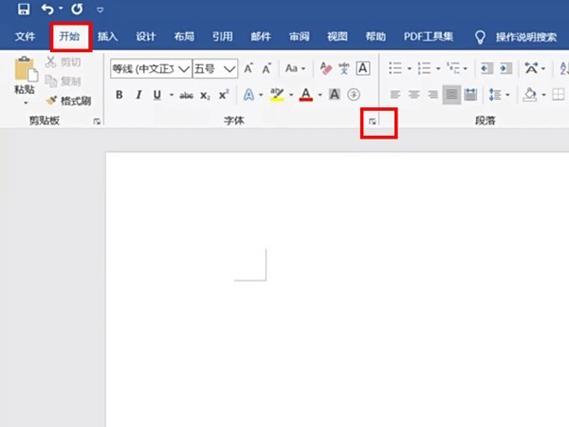Center align text
569x427 pixels.
(414, 95)
